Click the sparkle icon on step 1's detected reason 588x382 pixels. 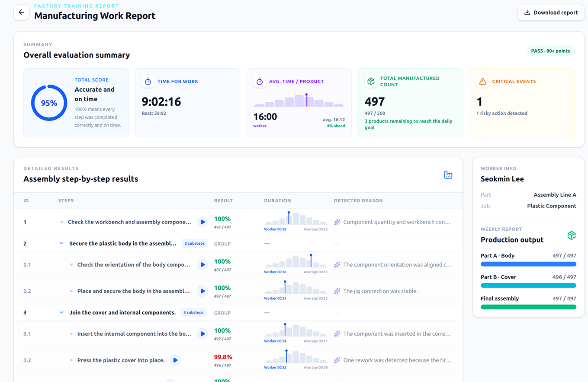pos(337,222)
